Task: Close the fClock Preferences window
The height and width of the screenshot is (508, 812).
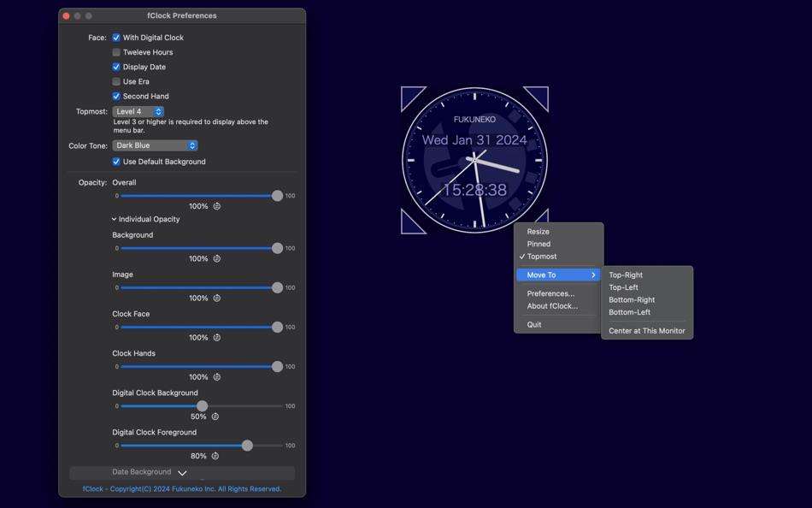Action: pos(67,16)
